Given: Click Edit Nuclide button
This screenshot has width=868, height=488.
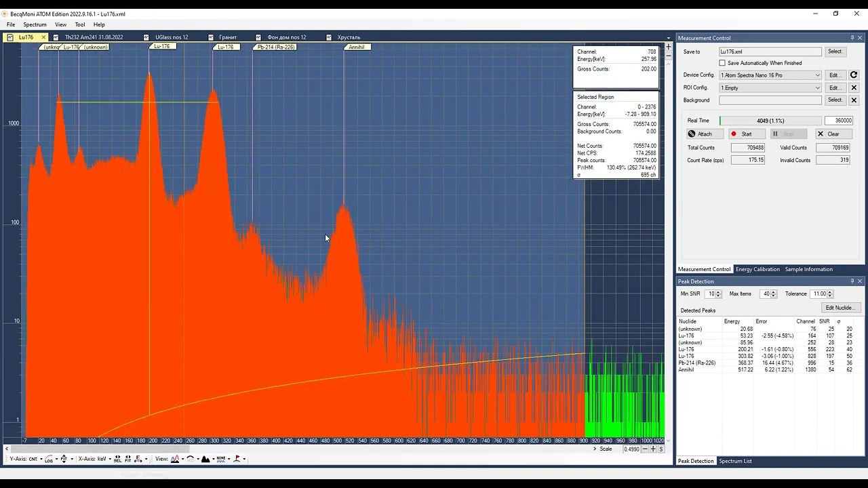Looking at the screenshot, I should 841,308.
